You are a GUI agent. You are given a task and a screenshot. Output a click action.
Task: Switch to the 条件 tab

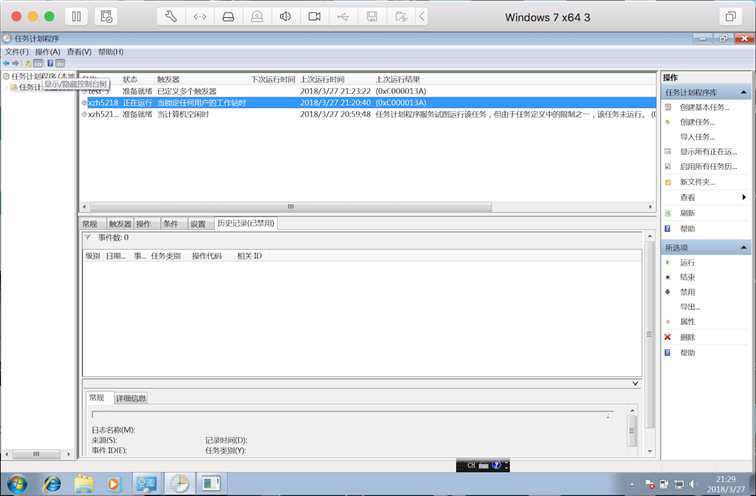pos(171,224)
